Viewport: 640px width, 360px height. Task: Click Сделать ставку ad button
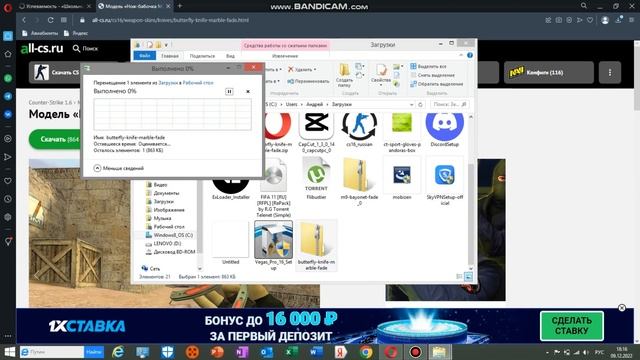coord(571,326)
